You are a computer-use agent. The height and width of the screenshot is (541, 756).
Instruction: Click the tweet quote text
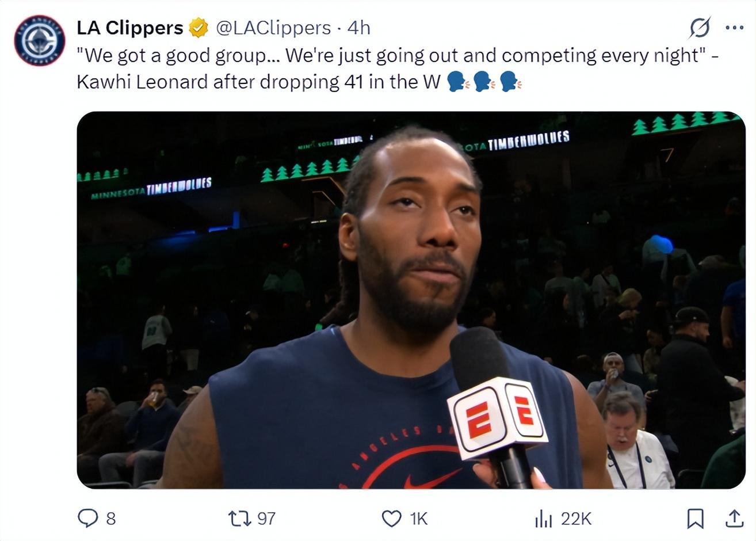pyautogui.click(x=398, y=68)
